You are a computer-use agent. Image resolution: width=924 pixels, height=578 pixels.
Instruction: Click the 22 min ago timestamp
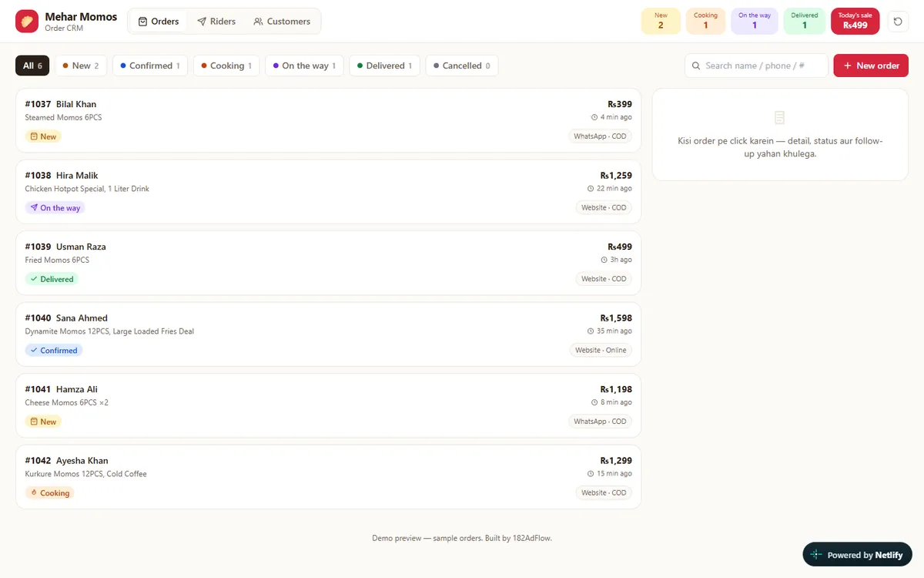614,189
